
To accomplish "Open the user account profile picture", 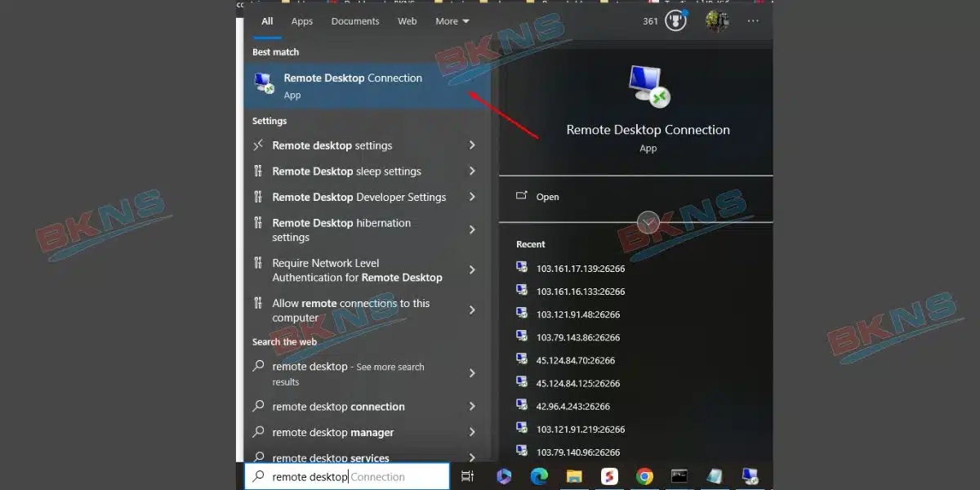I will point(716,20).
